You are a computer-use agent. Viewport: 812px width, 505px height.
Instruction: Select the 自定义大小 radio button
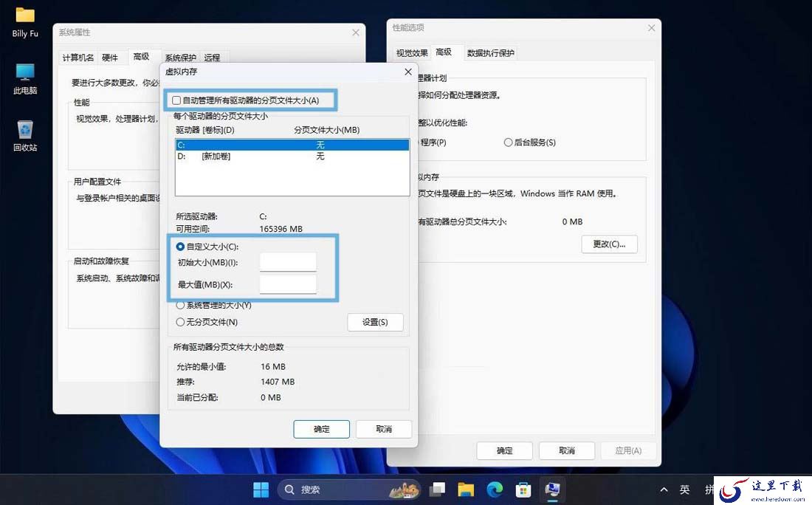[x=180, y=247]
